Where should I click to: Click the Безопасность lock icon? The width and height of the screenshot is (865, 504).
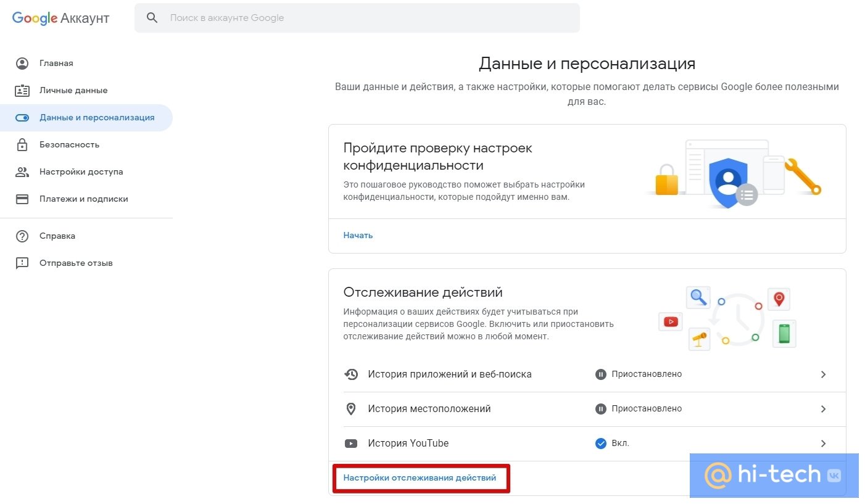[x=22, y=145]
